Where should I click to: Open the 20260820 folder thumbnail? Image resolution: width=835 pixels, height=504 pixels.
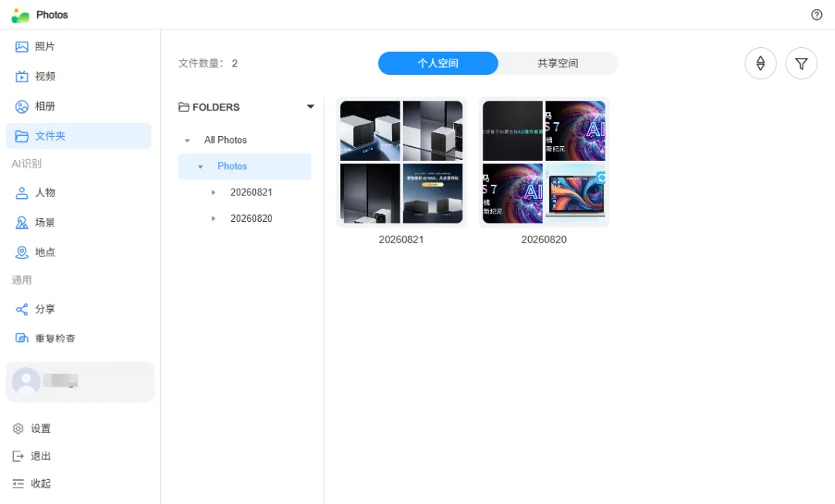pyautogui.click(x=544, y=162)
